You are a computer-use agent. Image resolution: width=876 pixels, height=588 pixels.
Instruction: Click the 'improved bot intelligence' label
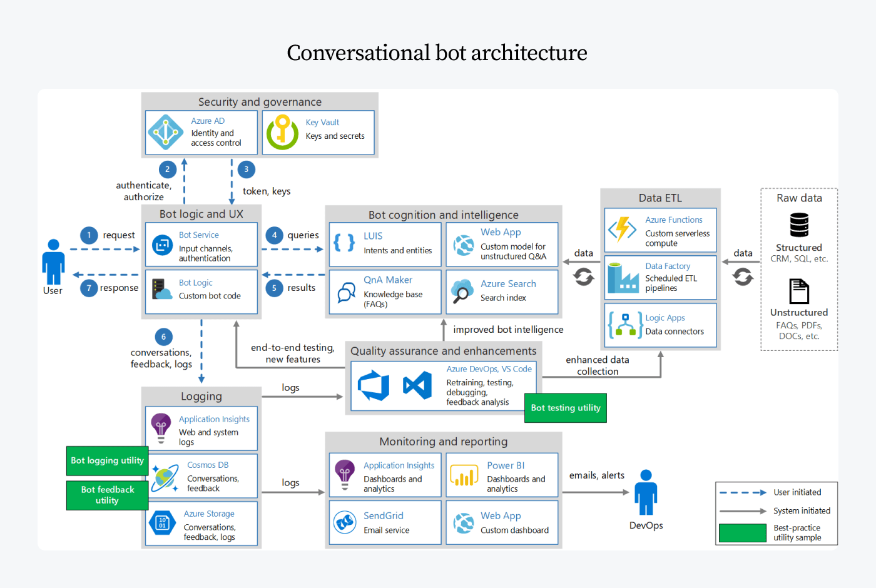pyautogui.click(x=508, y=330)
